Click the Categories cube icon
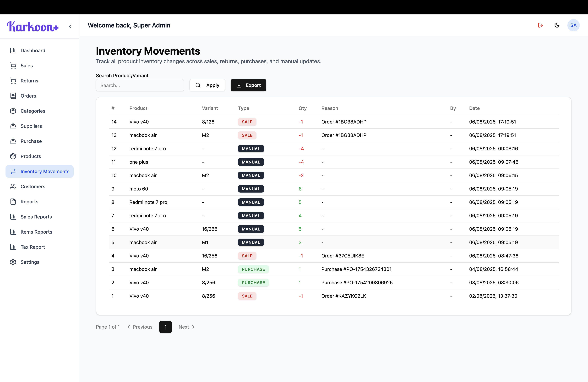This screenshot has height=382, width=588. [13, 111]
